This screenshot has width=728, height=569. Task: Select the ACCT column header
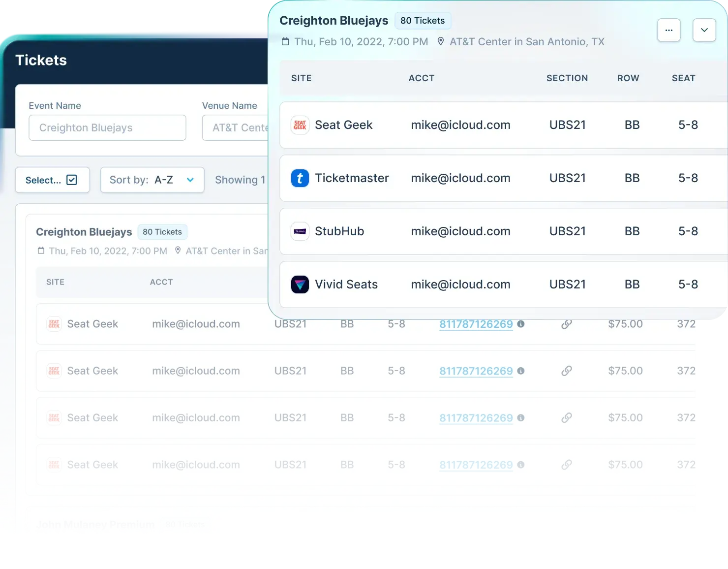pos(421,78)
